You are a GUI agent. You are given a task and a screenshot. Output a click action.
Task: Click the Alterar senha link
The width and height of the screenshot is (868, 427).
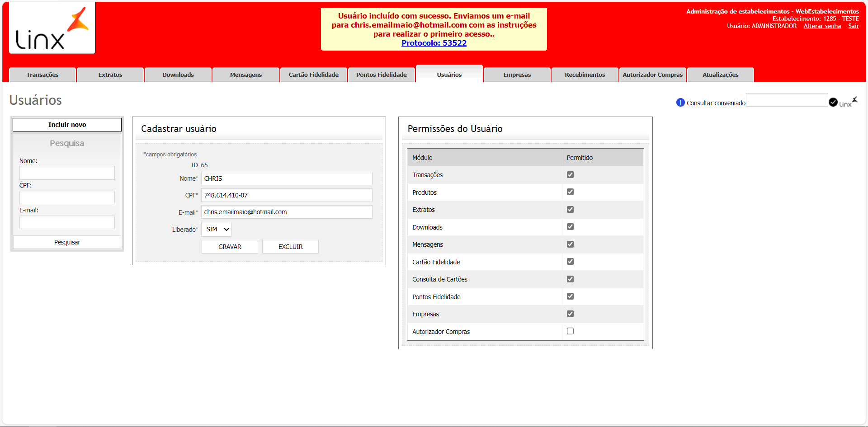click(x=822, y=26)
